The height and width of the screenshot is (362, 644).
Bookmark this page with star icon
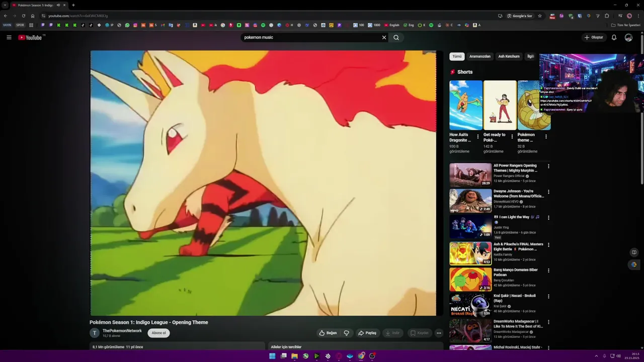[x=540, y=16]
